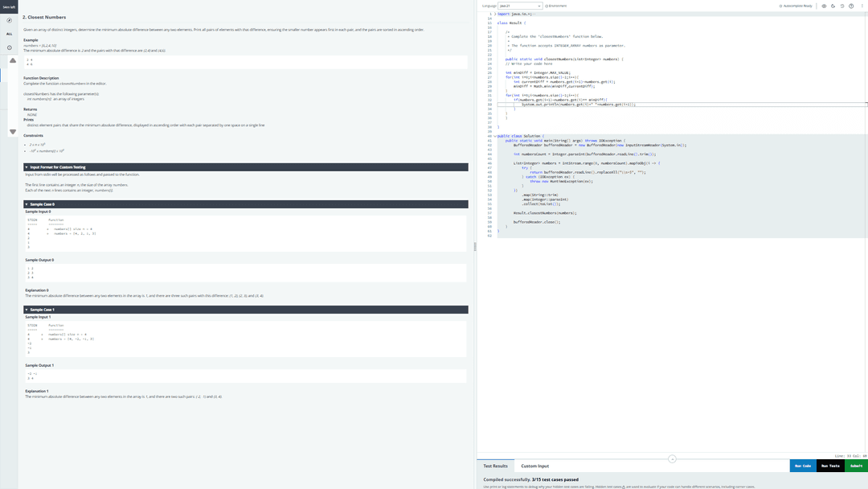Click the Environment info link
This screenshot has width=868, height=489.
pyautogui.click(x=556, y=6)
